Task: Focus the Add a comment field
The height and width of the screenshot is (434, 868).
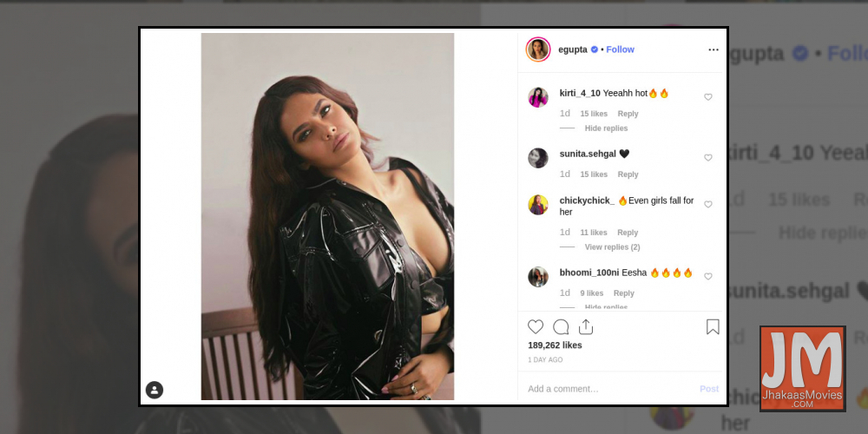Action: 609,389
